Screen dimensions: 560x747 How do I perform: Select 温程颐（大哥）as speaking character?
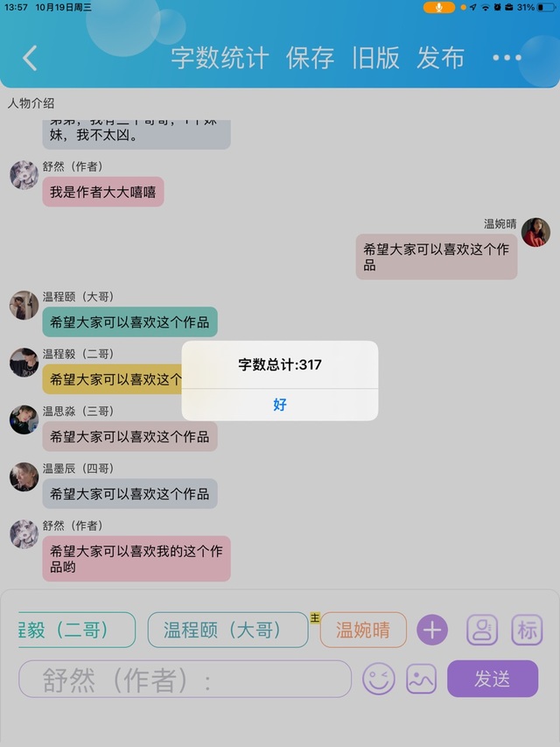228,630
